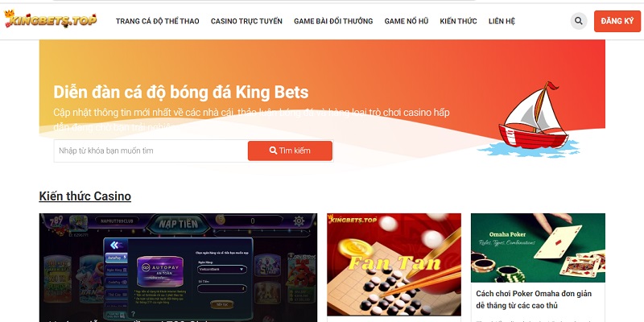This screenshot has width=644, height=322.
Task: Open the Kiến Thức menu
Action: (x=458, y=22)
